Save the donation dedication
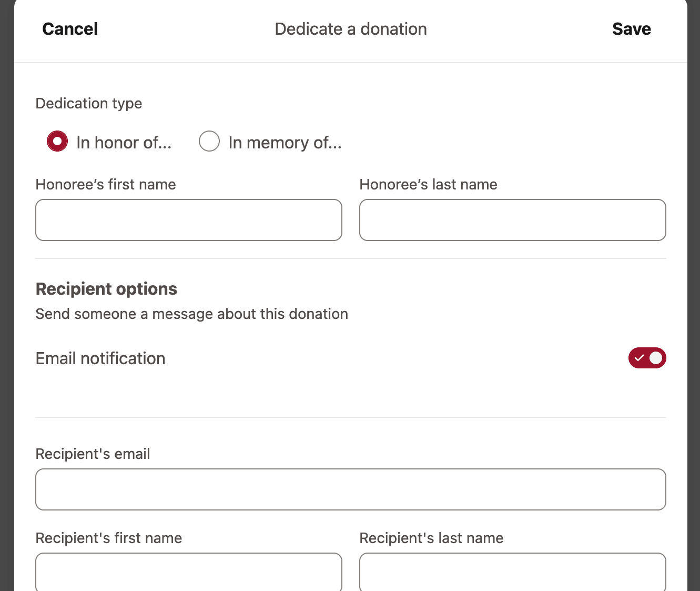This screenshot has height=591, width=700. pyautogui.click(x=631, y=29)
